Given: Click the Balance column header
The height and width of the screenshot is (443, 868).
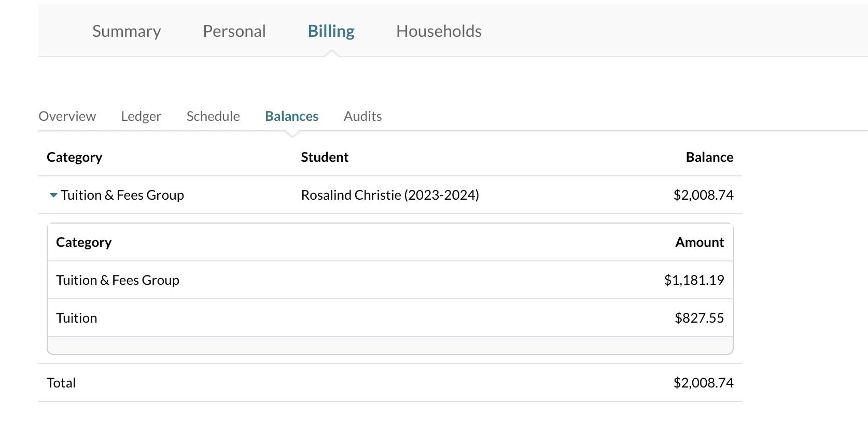Looking at the screenshot, I should [x=709, y=157].
